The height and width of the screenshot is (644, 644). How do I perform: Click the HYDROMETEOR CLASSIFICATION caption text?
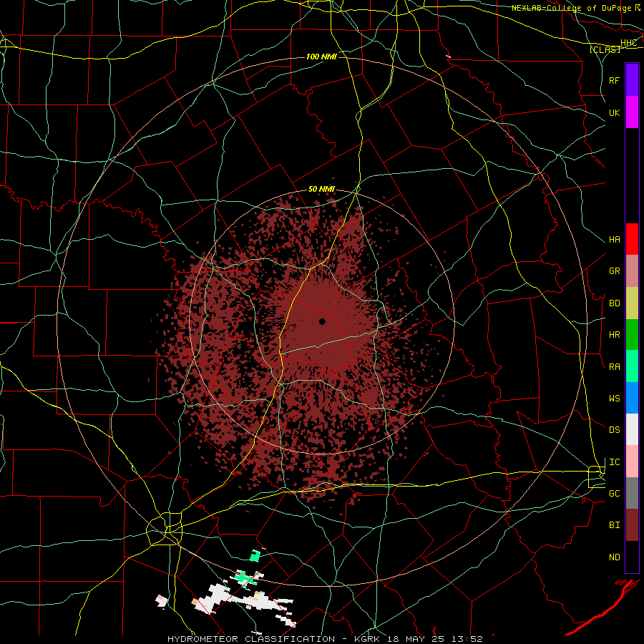click(x=251, y=639)
